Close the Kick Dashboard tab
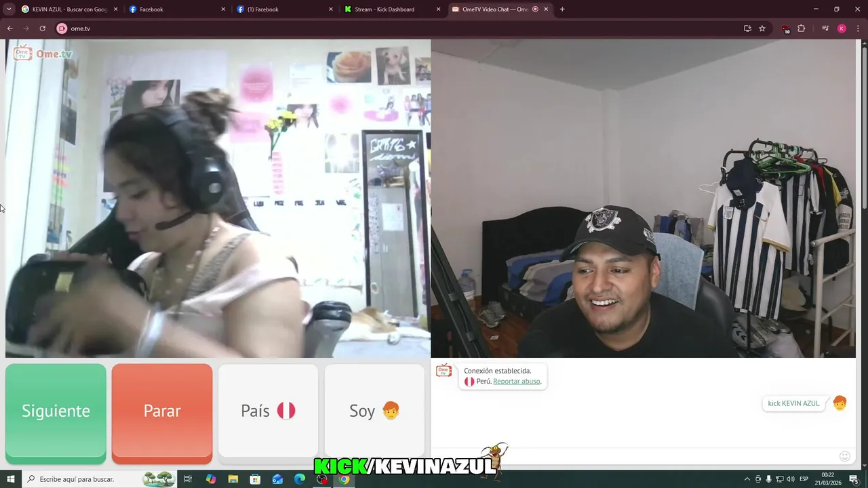The width and height of the screenshot is (868, 488). click(438, 9)
